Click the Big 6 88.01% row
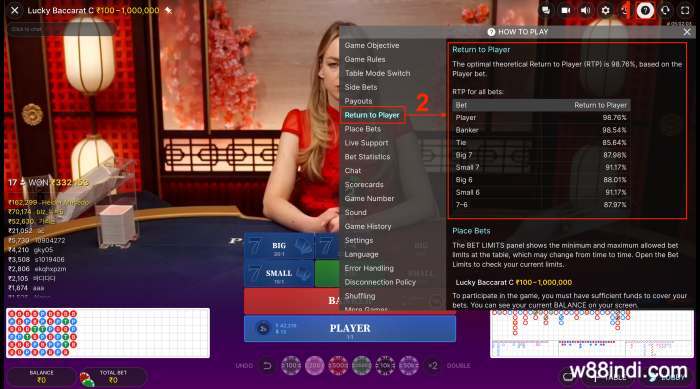 tap(541, 180)
